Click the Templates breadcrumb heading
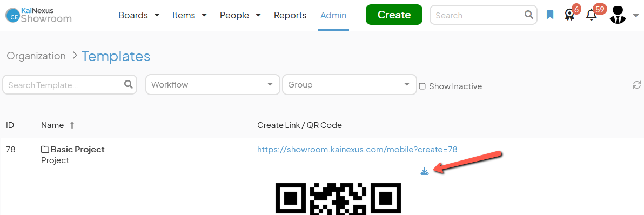Viewport: 644px width, 215px height. [x=116, y=56]
